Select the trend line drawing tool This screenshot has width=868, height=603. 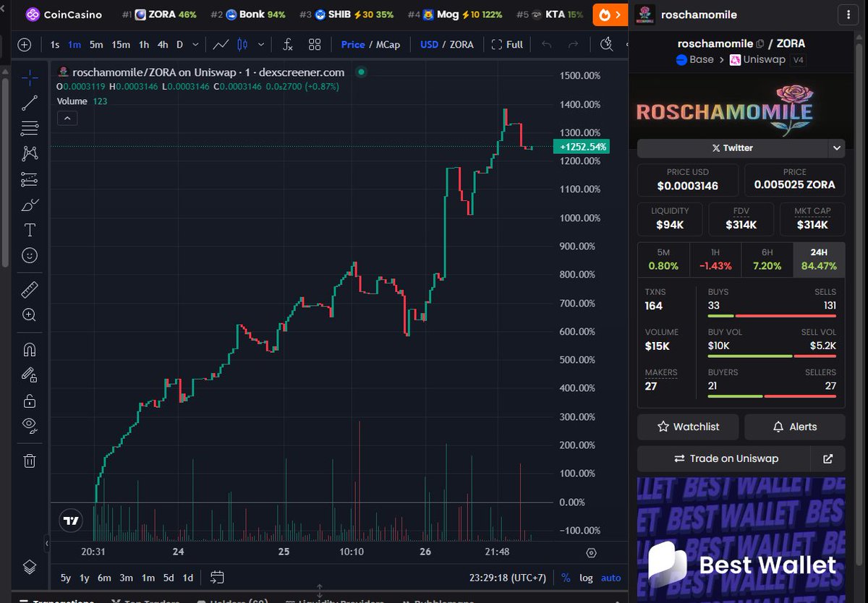30,103
